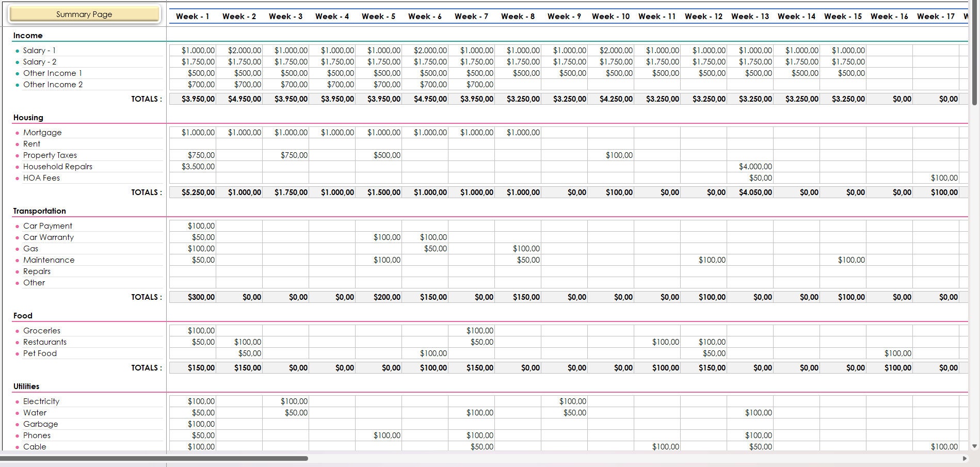Viewport: 980px width, 467px height.
Task: Click Transportation total $200,00 for Week 5
Action: click(379, 297)
